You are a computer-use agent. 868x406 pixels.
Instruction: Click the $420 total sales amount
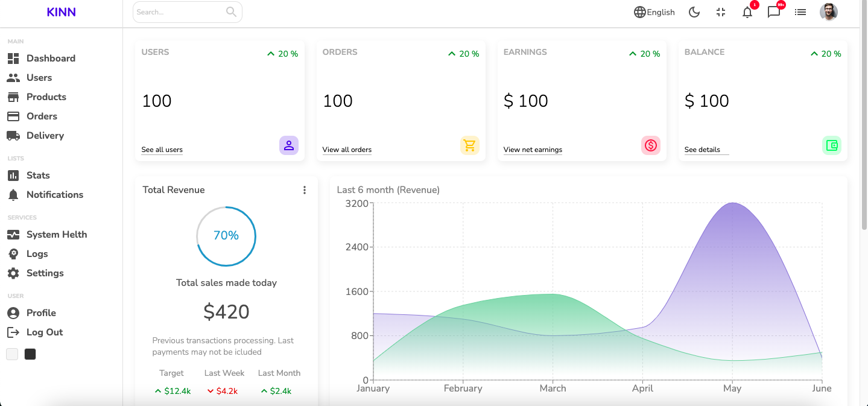click(x=226, y=312)
